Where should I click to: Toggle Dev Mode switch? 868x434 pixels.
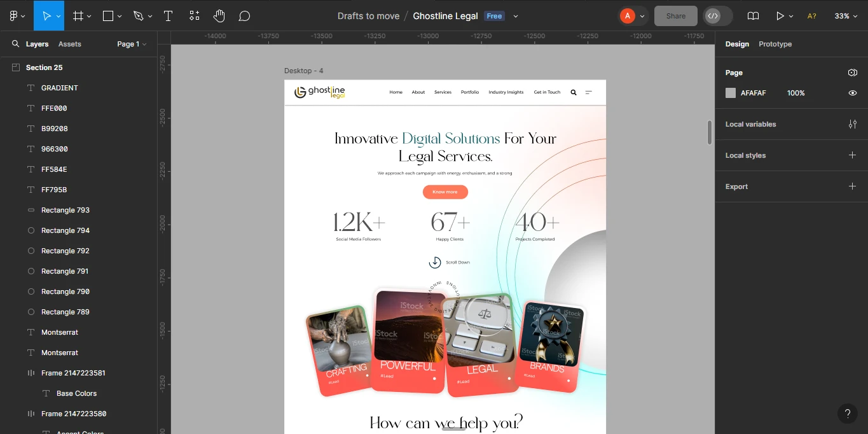[718, 16]
